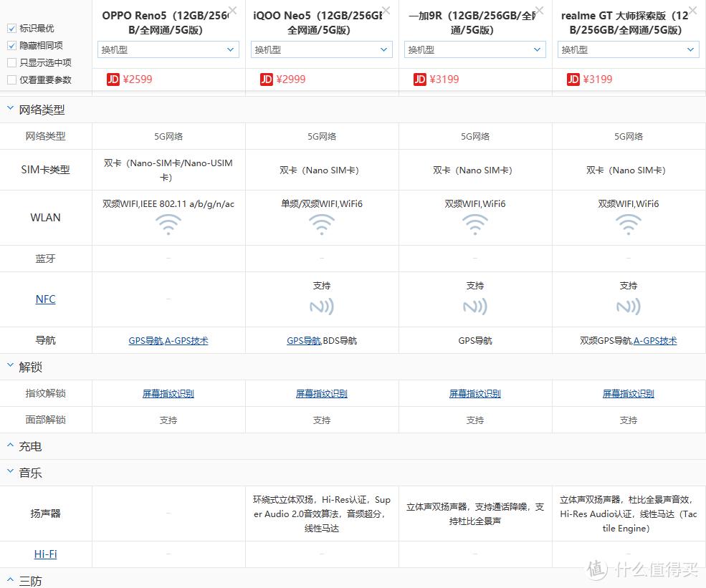Click the WiFi signal icon for OPPO Reno5
Image resolution: width=706 pixels, height=588 pixels.
point(168,226)
